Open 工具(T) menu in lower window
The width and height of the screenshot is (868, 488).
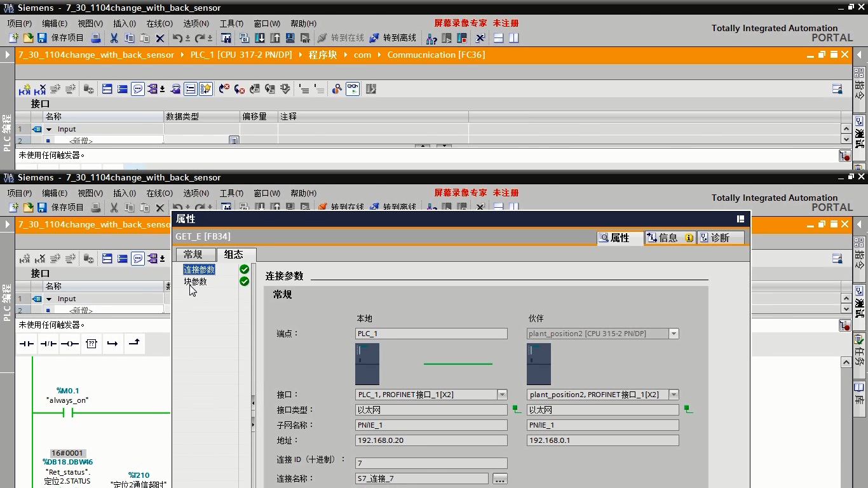pos(231,193)
